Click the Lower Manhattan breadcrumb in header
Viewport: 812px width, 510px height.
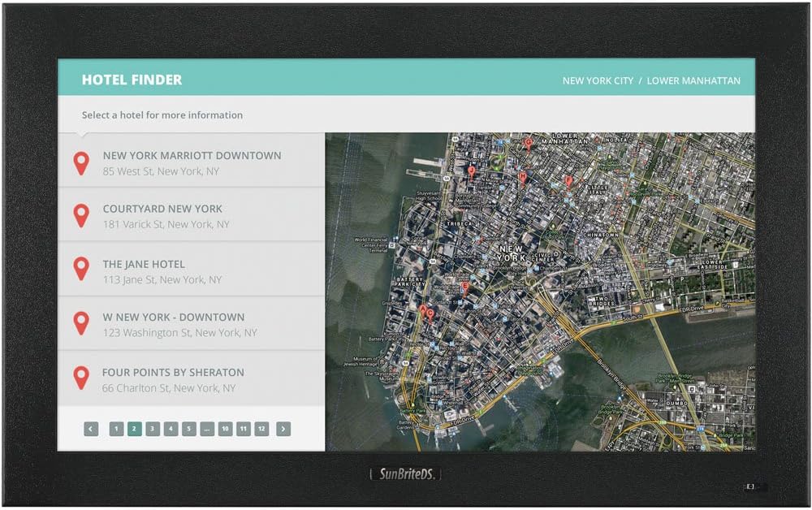click(693, 80)
